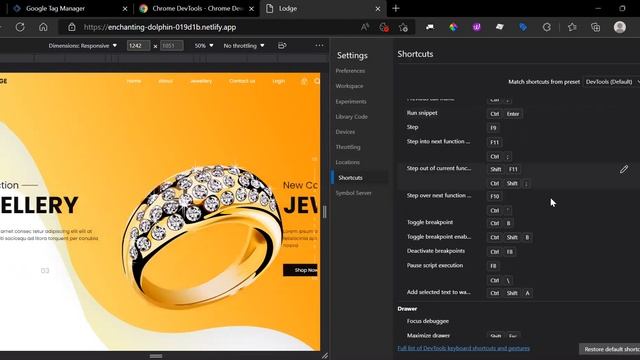
Task: Reload the current page
Action: click(x=20, y=27)
